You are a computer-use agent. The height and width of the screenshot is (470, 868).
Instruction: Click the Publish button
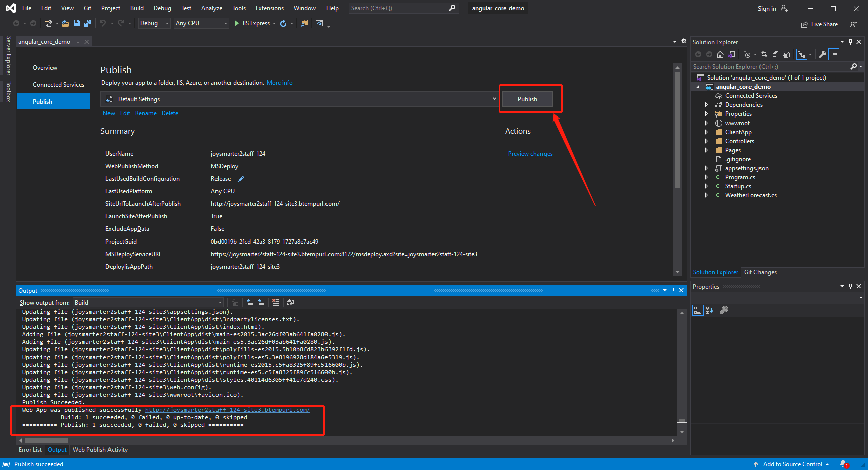coord(527,99)
